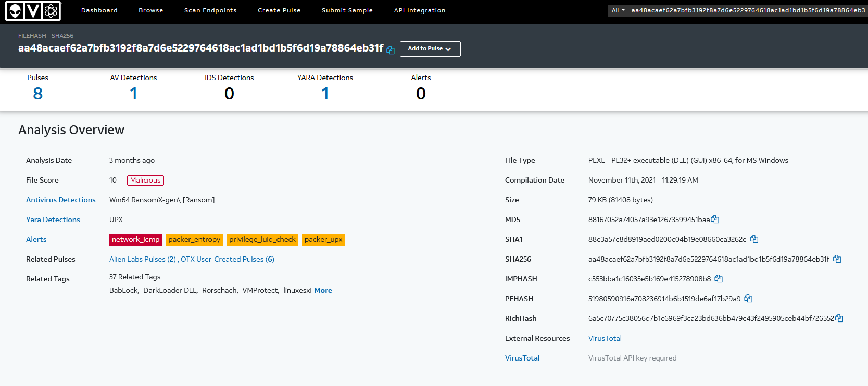Expand related tags with More
The width and height of the screenshot is (868, 386).
(323, 290)
